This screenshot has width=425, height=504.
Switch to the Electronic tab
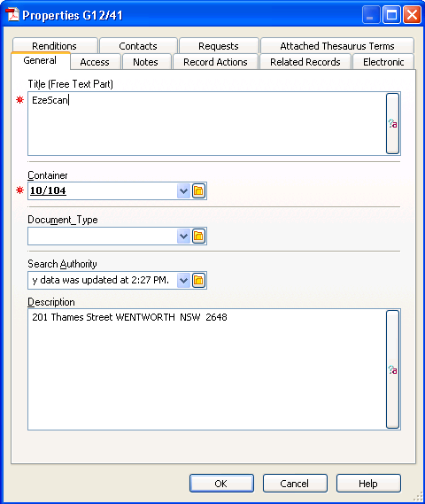click(383, 62)
